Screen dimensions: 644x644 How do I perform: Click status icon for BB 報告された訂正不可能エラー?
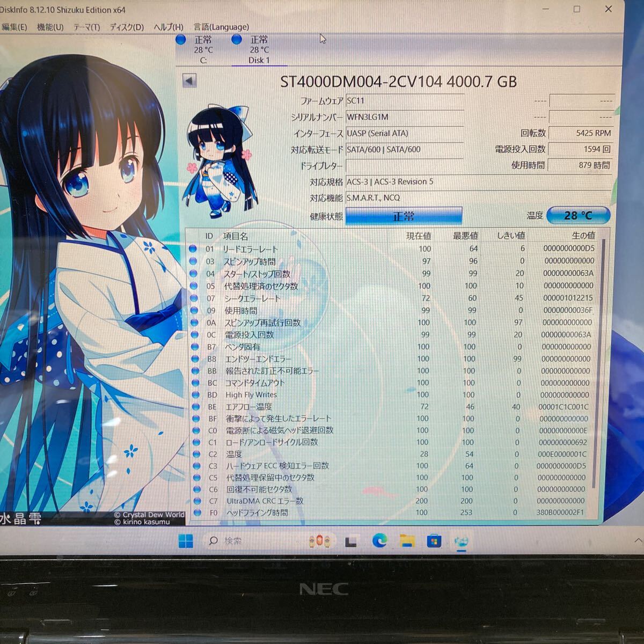point(195,371)
